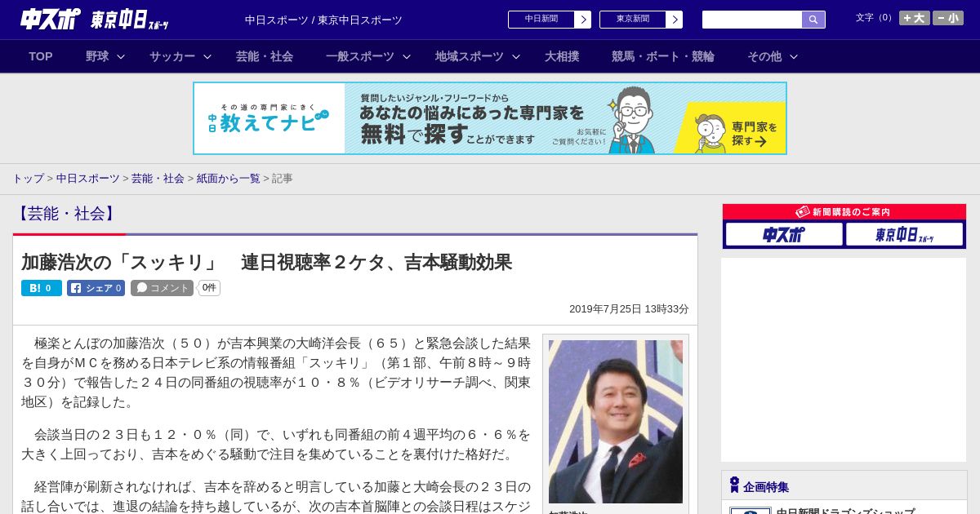
Task: Open the 野球 menu
Action: (97, 56)
